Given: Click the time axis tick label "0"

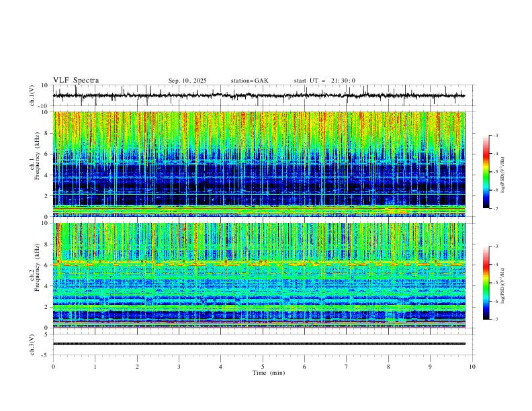Looking at the screenshot, I should tap(53, 367).
